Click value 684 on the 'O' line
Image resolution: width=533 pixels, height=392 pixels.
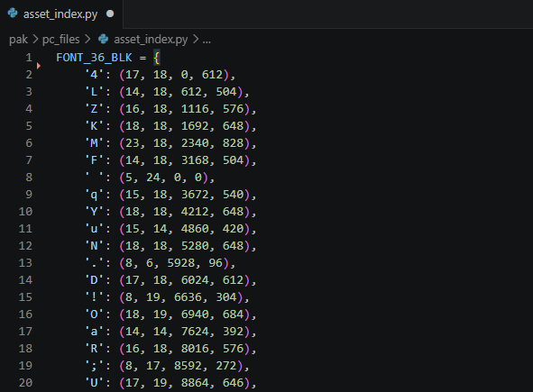[234, 315]
